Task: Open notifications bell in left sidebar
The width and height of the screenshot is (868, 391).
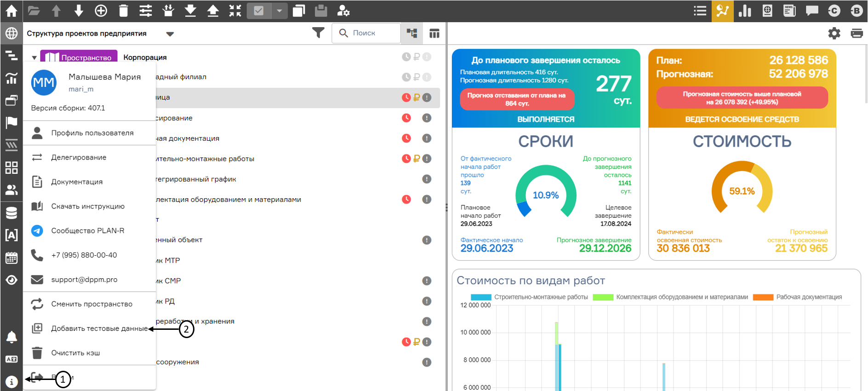Action: click(11, 337)
